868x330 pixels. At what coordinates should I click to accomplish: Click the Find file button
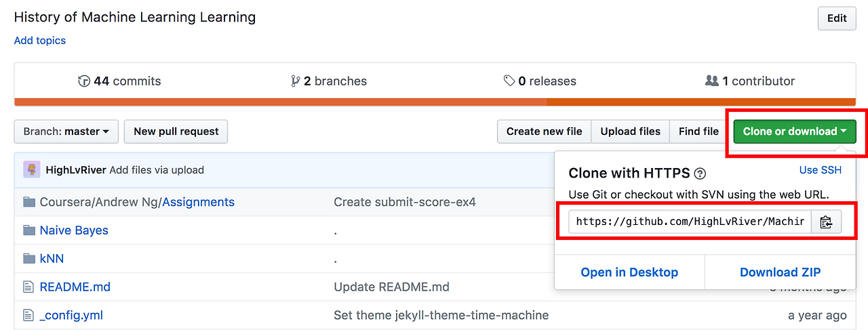click(698, 131)
